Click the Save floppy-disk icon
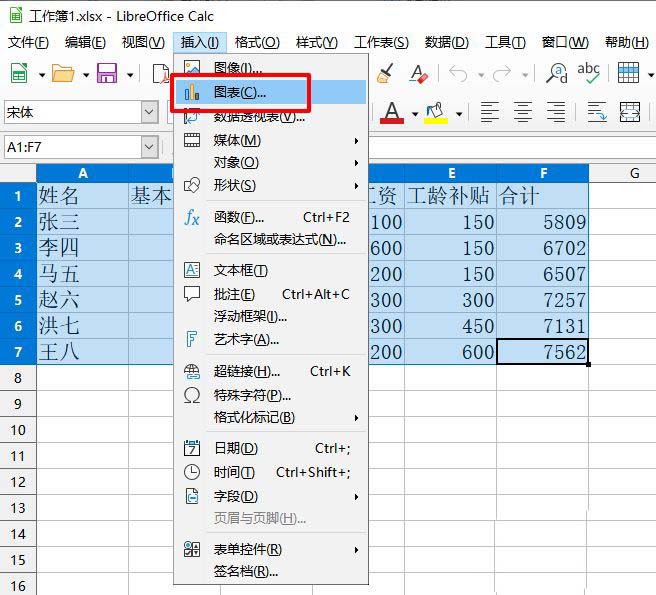The height and width of the screenshot is (595, 656). pos(107,74)
